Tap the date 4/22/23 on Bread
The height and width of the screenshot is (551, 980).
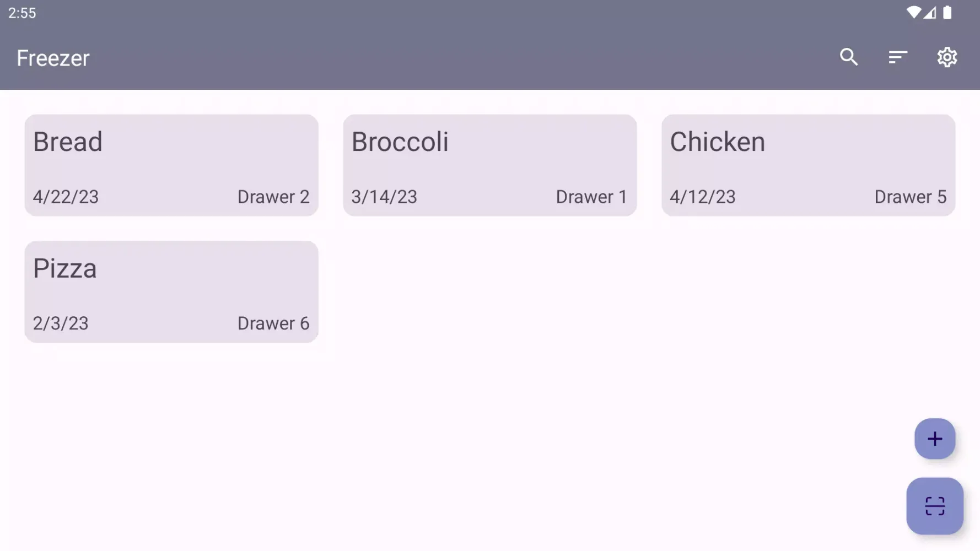click(x=65, y=197)
